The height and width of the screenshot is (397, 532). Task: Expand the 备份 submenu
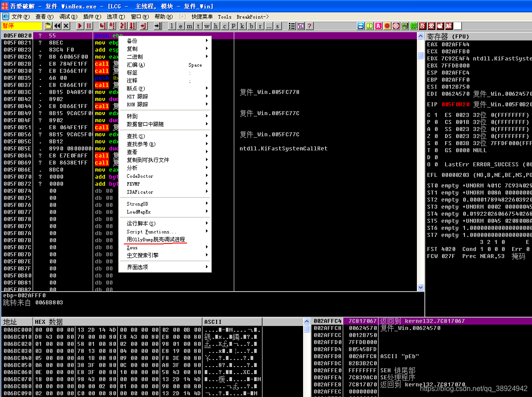(165, 41)
